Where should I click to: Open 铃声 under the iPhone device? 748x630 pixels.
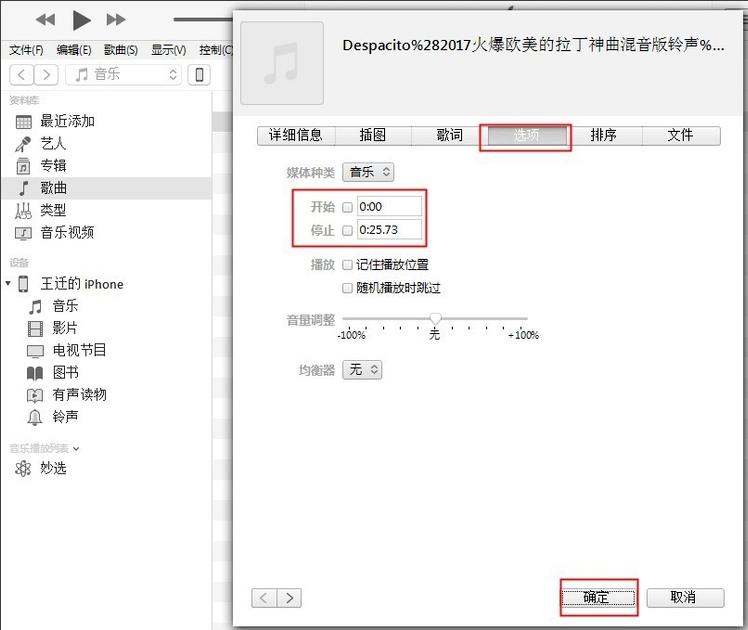[65, 417]
